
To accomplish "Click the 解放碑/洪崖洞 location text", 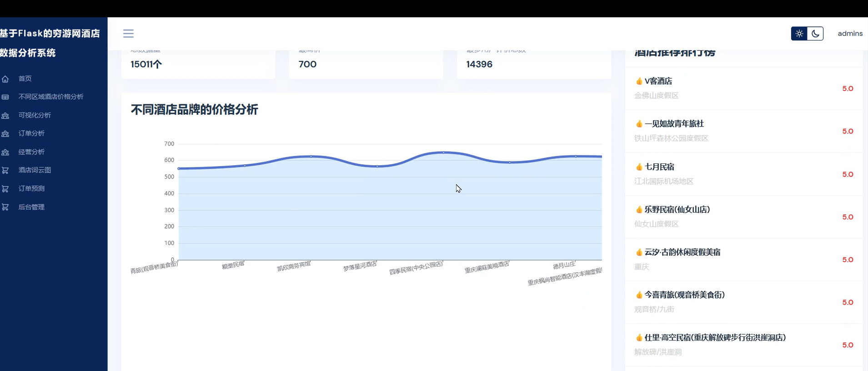I will click(658, 352).
